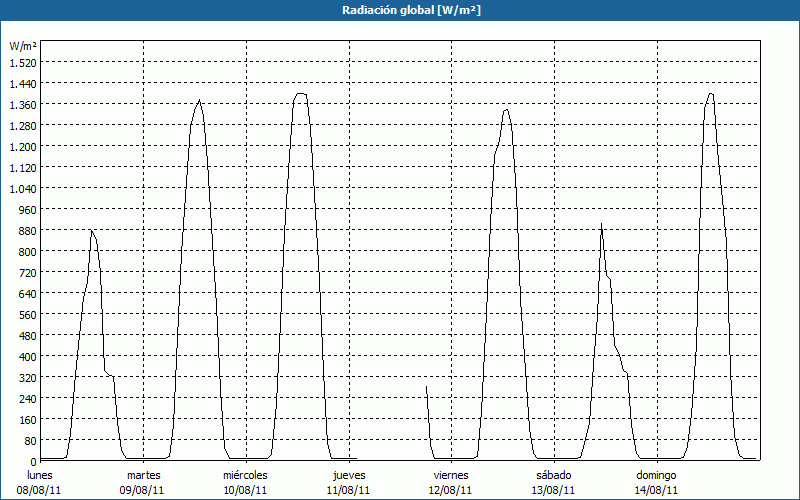Click the date 12/08/11
This screenshot has height=500, width=800.
click(452, 490)
